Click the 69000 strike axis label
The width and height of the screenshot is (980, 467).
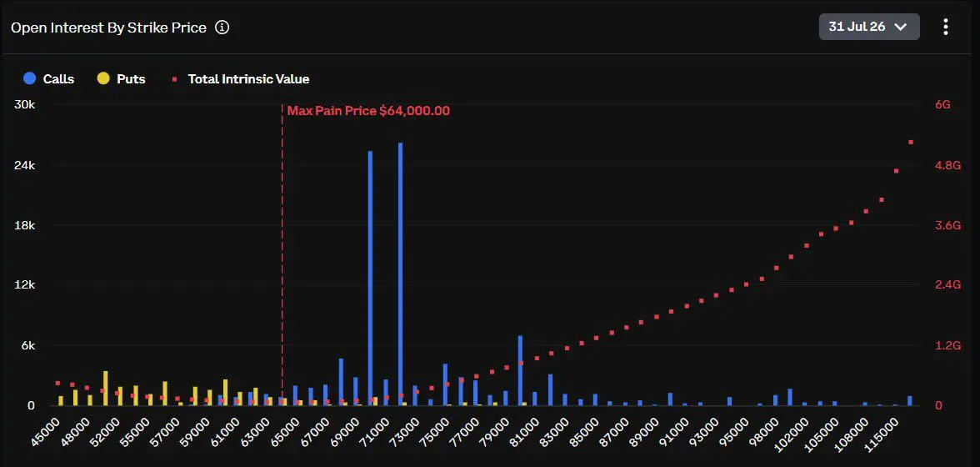[x=347, y=431]
